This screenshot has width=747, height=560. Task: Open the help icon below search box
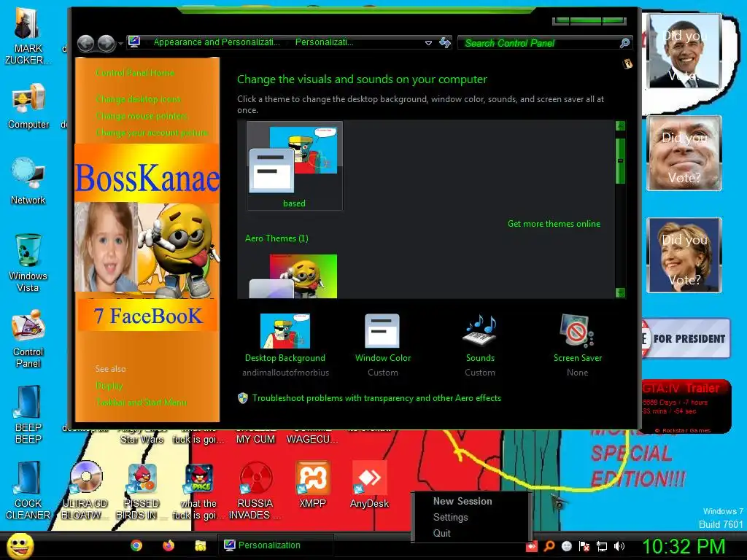tap(628, 64)
